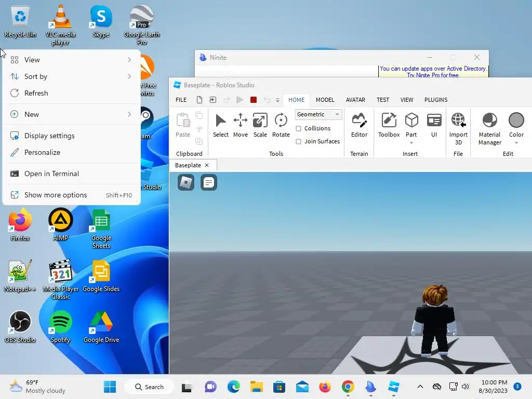This screenshot has width=532, height=399.
Task: Open the Toolbox panel
Action: click(x=389, y=125)
